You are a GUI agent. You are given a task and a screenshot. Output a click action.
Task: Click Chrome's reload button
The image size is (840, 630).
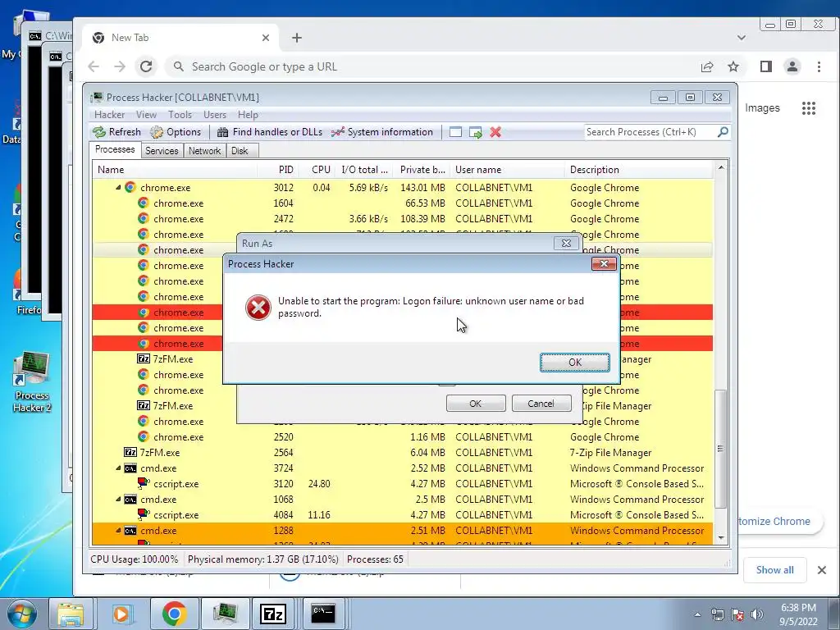pyautogui.click(x=146, y=66)
